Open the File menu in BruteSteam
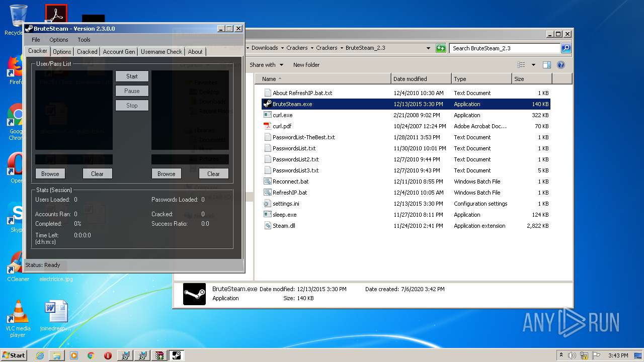 pos(36,40)
